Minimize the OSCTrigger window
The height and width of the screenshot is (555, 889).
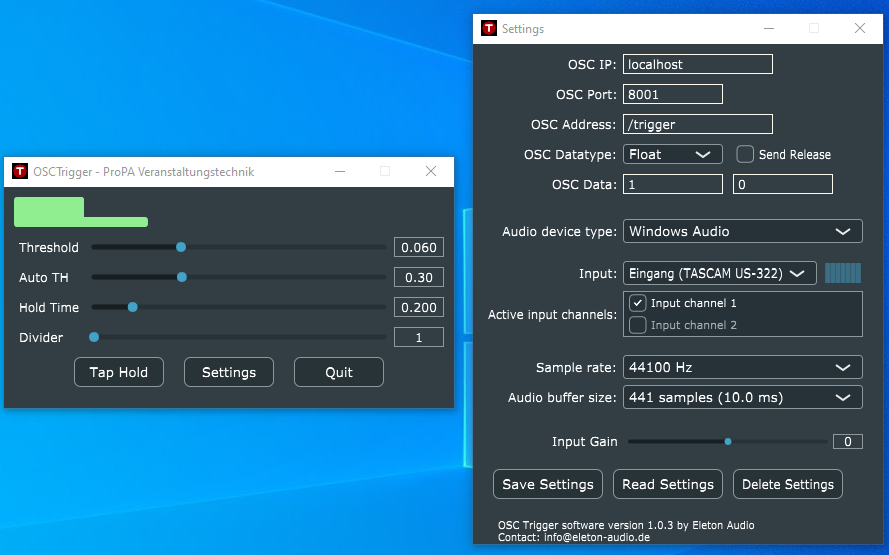pos(340,171)
